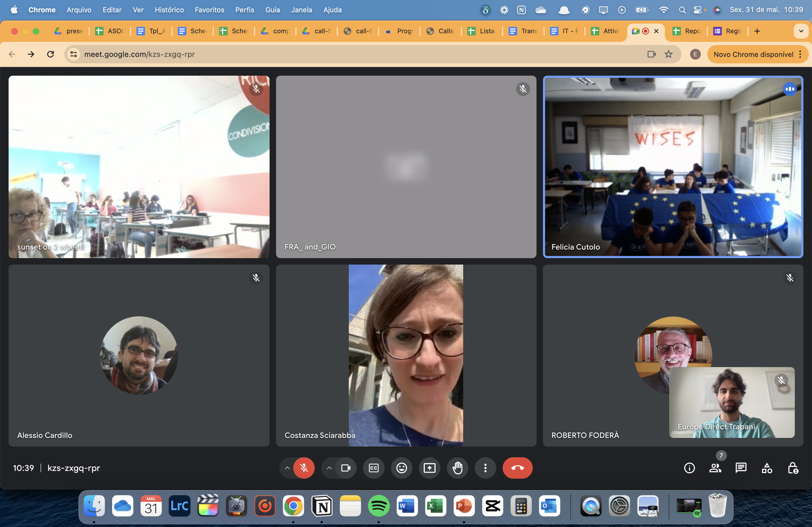812x527 pixels.
Task: Toggle closed captions button
Action: [374, 468]
